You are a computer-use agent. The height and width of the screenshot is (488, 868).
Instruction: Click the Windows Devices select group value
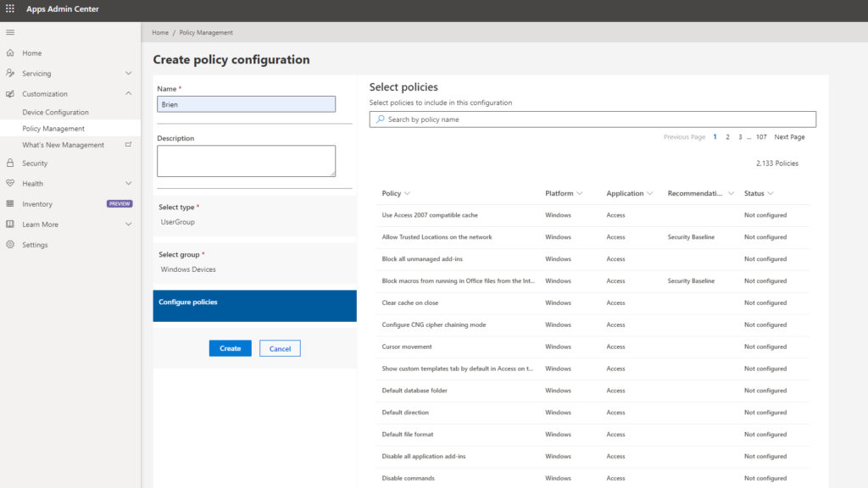pyautogui.click(x=188, y=269)
